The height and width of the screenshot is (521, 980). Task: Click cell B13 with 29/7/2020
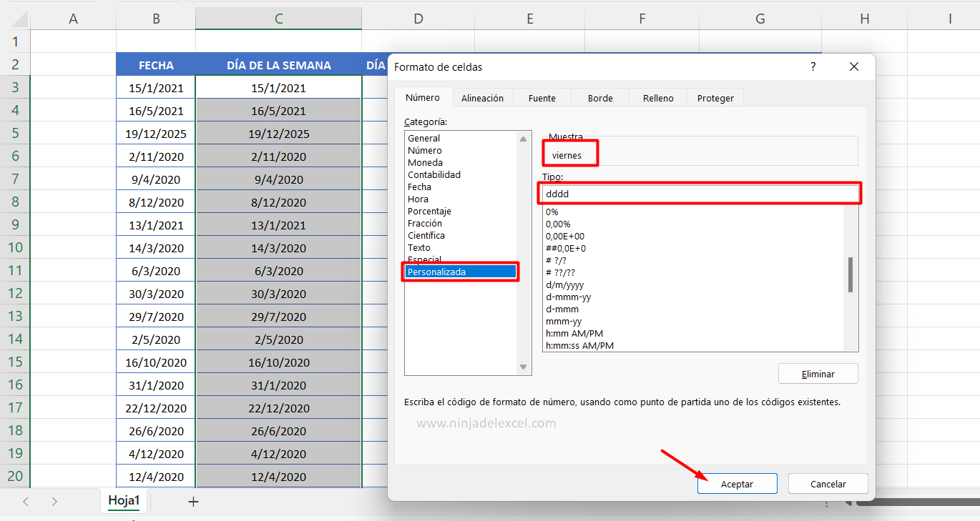click(156, 317)
